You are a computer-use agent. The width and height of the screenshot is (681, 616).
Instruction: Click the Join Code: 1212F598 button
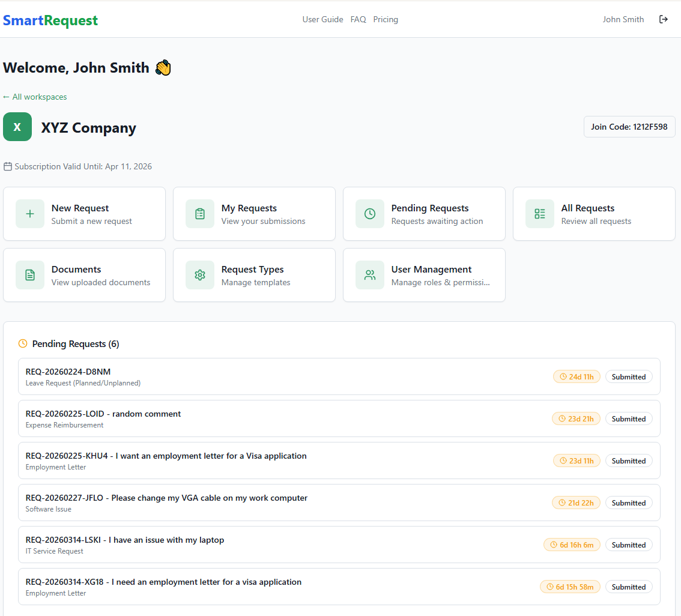pyautogui.click(x=629, y=127)
